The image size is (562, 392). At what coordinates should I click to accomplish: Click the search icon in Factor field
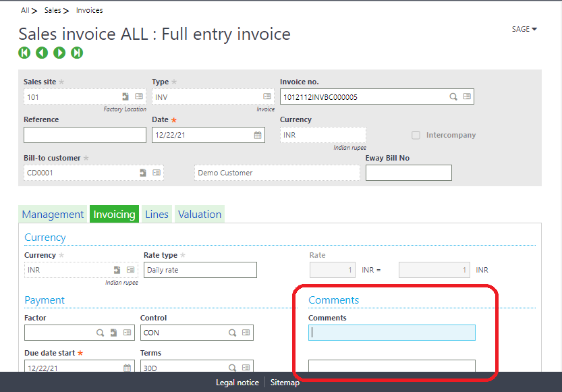[100, 333]
